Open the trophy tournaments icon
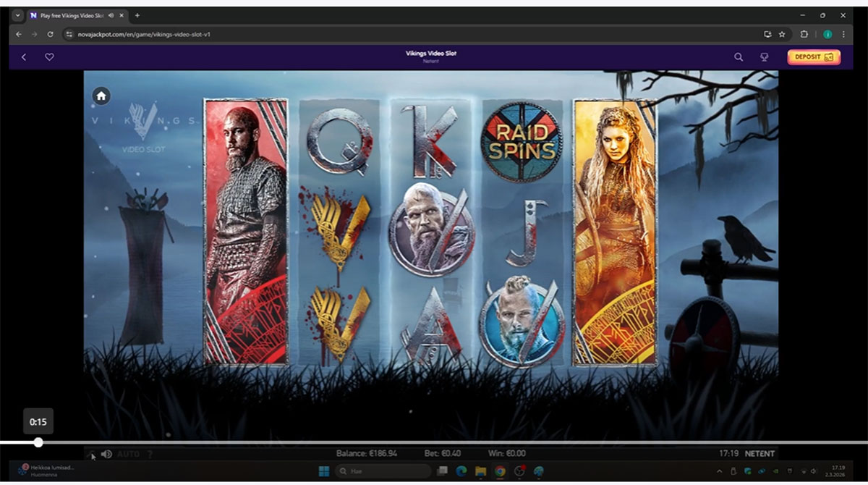 (x=763, y=56)
